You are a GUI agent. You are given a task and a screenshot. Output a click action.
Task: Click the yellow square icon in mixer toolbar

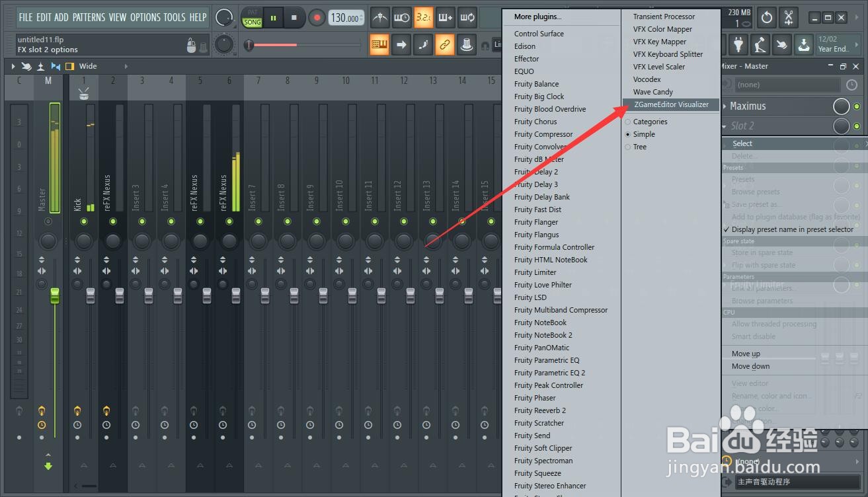point(69,66)
